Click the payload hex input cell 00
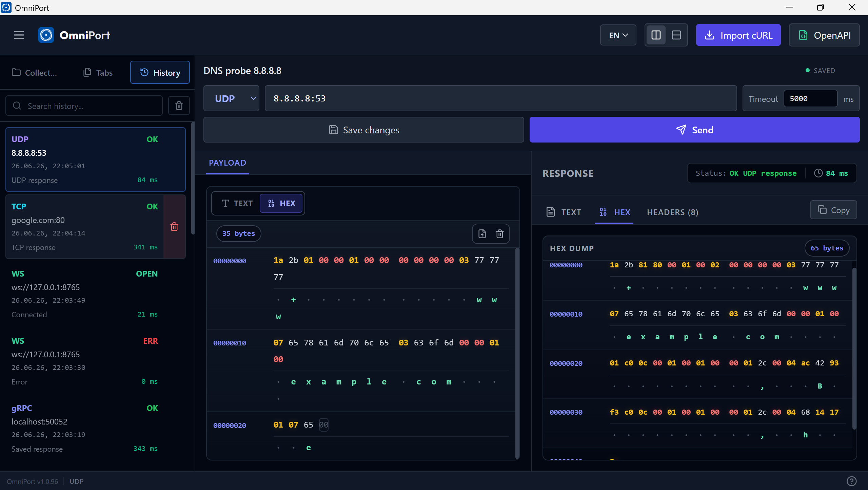The image size is (868, 490). click(324, 425)
